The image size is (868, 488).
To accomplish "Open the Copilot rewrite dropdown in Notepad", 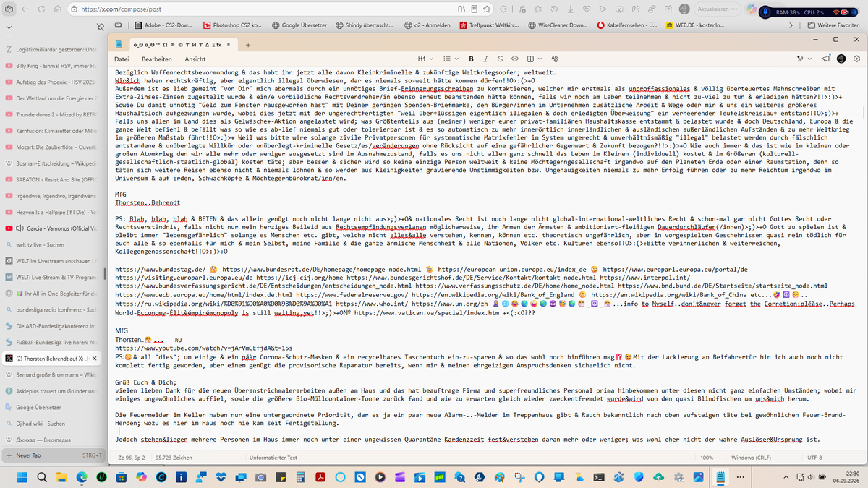I will click(x=804, y=59).
